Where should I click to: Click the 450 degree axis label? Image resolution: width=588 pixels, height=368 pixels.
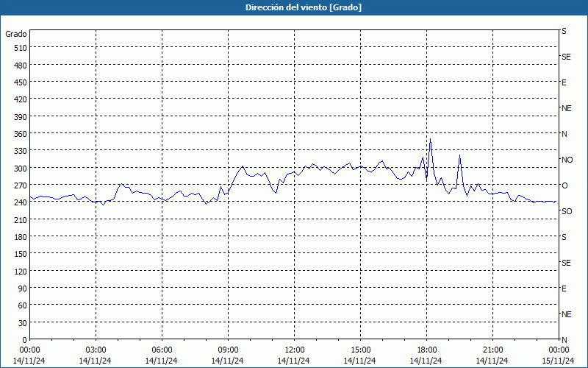point(21,82)
